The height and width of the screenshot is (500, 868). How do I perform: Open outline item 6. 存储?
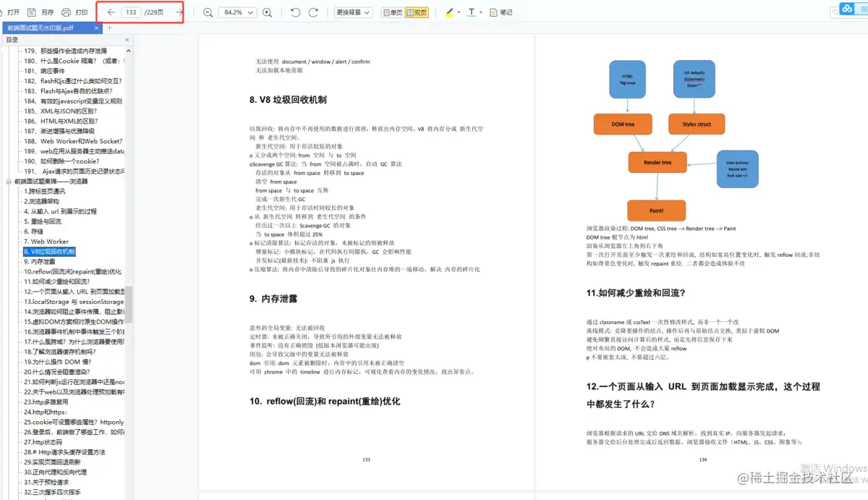(x=34, y=232)
